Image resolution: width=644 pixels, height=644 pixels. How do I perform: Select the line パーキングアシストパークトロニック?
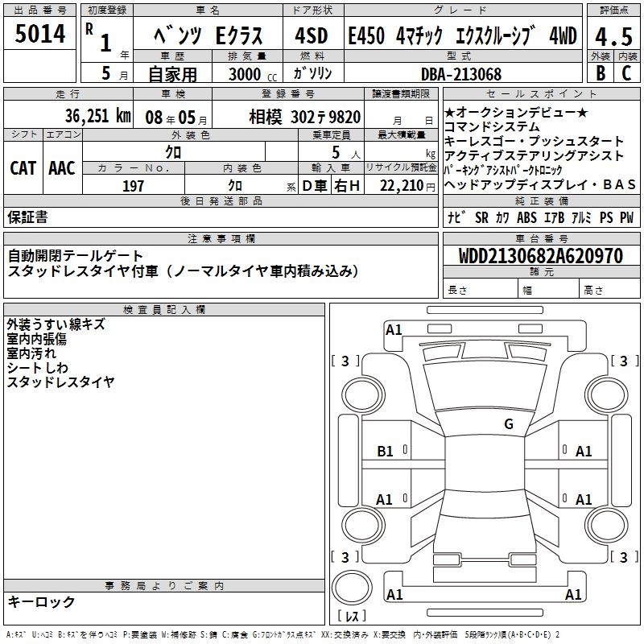[503, 170]
